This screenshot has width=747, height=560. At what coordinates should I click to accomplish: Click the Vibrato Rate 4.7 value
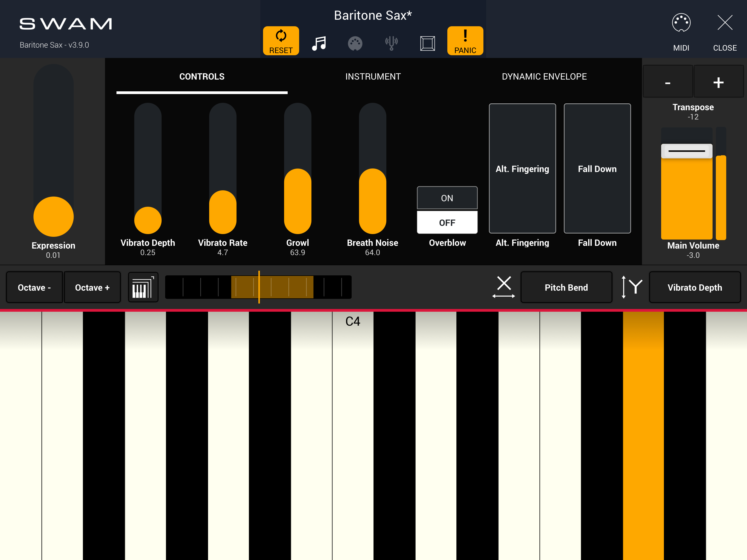[223, 252]
